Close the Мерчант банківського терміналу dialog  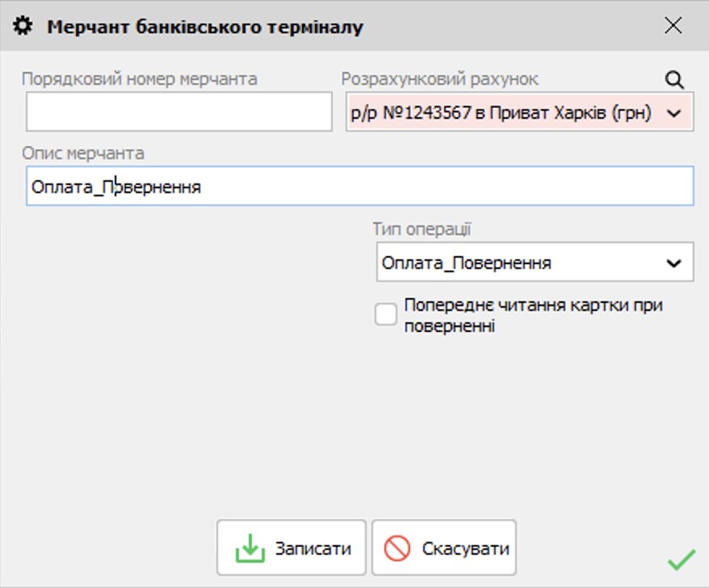(673, 26)
